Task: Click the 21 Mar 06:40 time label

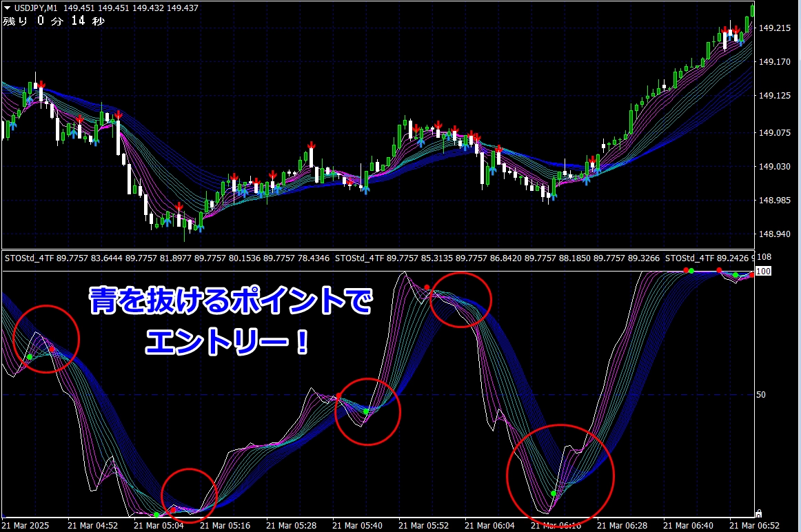Action: click(688, 525)
